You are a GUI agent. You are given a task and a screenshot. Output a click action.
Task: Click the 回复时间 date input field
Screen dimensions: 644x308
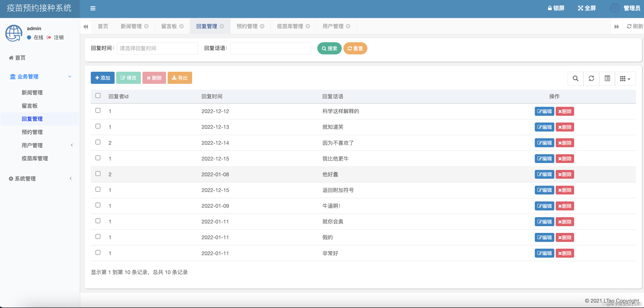pyautogui.click(x=157, y=48)
